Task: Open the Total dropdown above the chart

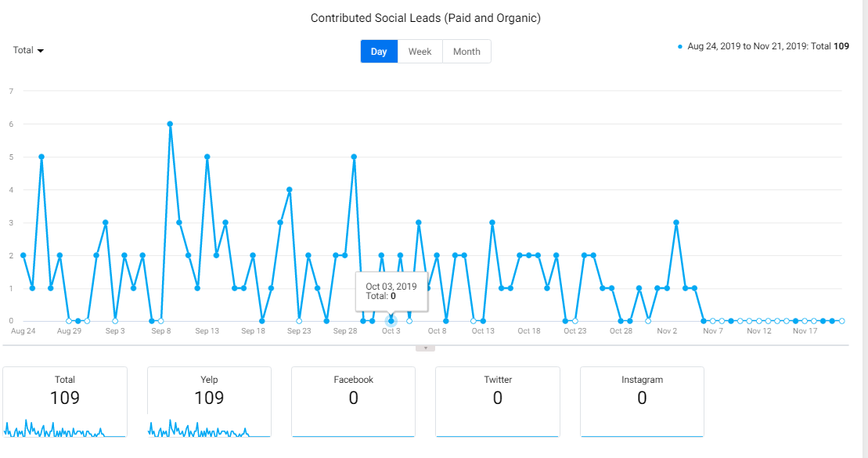Action: pos(28,50)
